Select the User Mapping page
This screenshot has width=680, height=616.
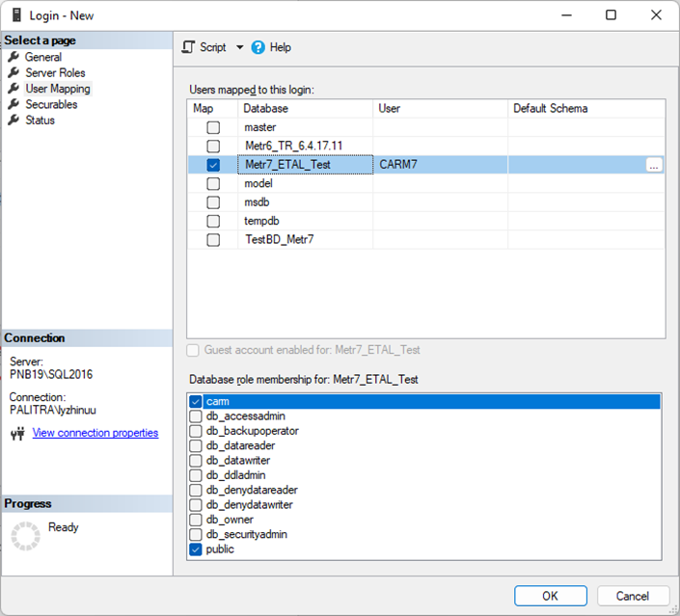(58, 89)
